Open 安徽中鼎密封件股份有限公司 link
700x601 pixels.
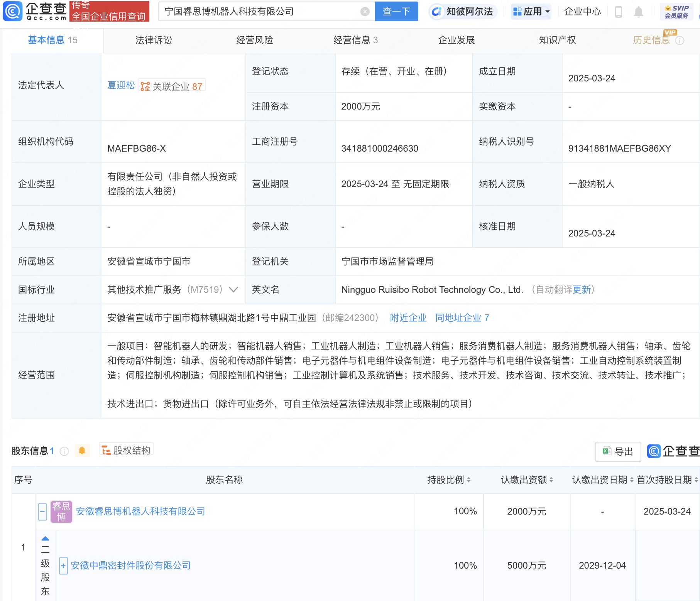click(131, 566)
